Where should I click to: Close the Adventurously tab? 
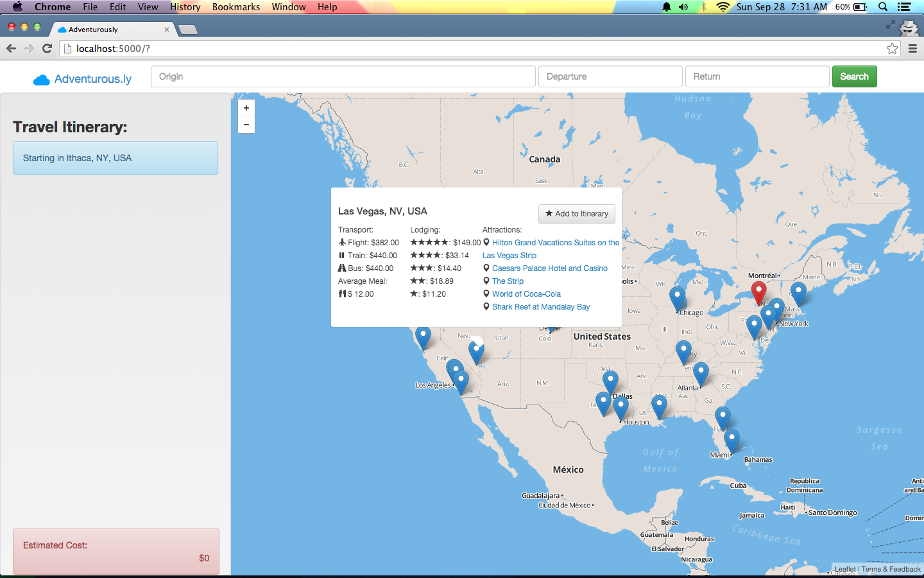pos(167,30)
